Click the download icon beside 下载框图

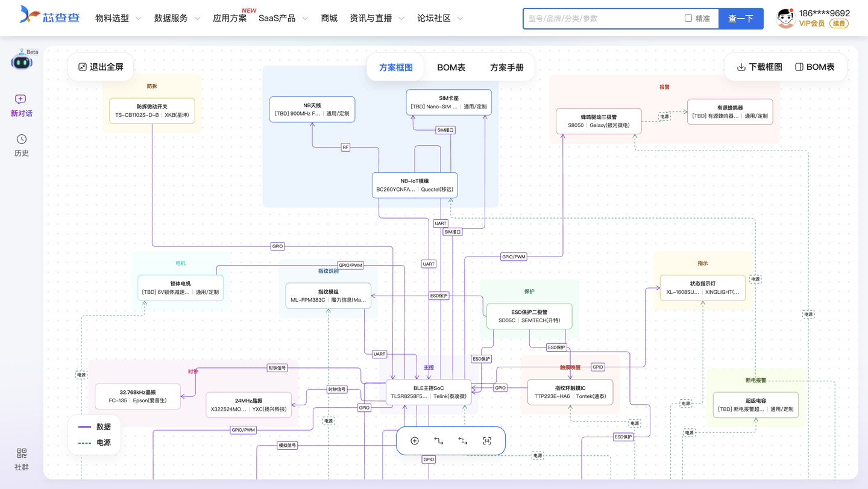click(741, 67)
